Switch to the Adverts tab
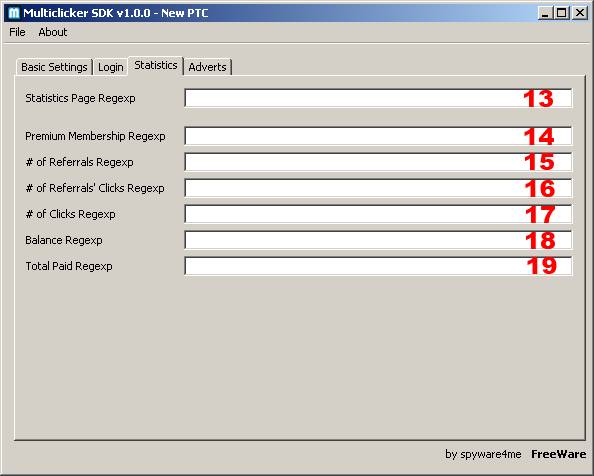This screenshot has width=594, height=476. [208, 67]
